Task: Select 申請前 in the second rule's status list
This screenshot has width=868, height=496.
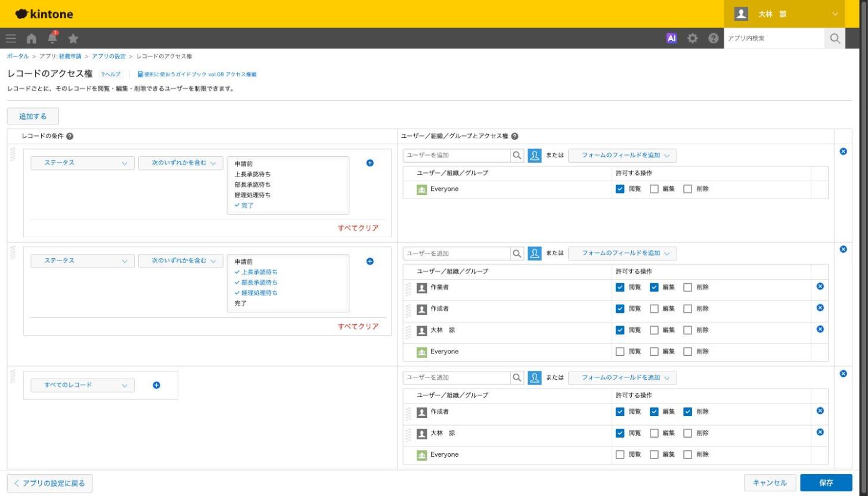Action: point(244,261)
